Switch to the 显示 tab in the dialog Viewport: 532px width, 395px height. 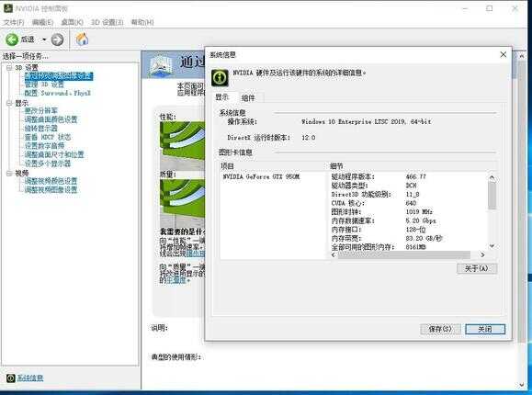[x=222, y=97]
